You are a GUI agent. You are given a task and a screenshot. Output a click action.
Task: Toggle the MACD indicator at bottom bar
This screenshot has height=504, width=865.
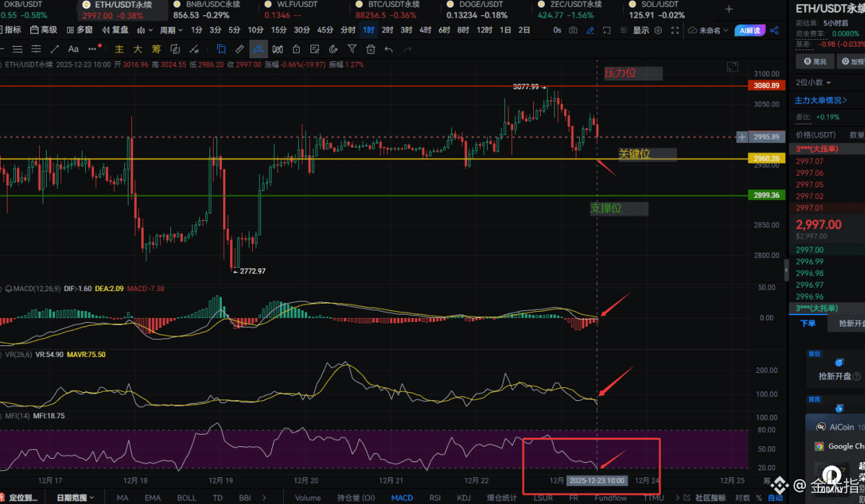[x=402, y=498]
